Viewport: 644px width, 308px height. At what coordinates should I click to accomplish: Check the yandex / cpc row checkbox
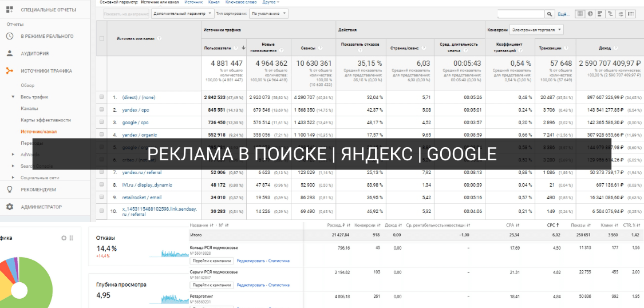[x=102, y=110]
